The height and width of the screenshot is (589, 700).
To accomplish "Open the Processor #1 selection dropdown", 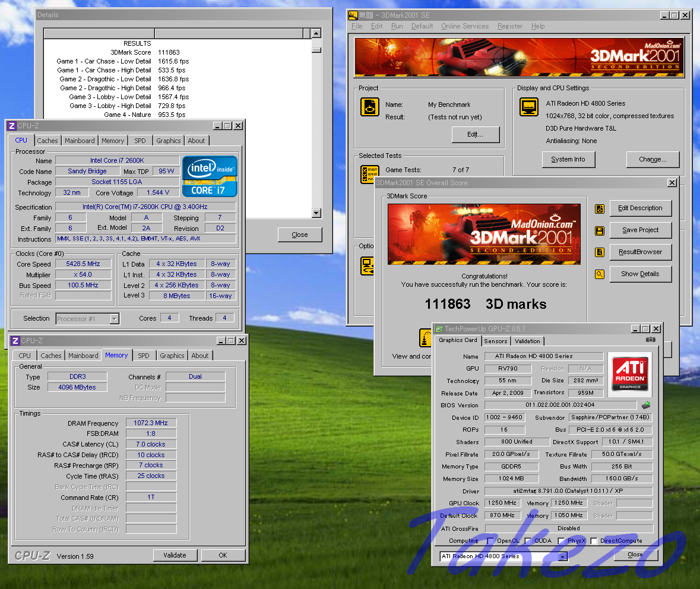I will [x=114, y=319].
